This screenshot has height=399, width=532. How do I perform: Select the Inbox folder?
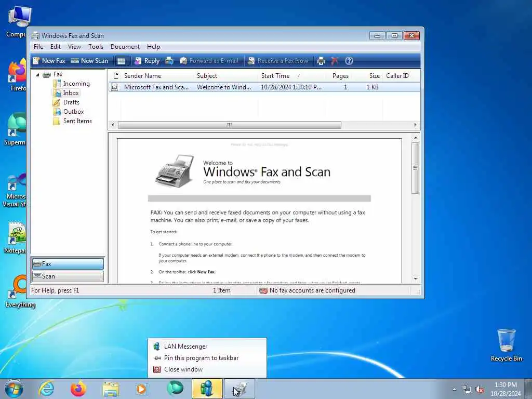[71, 93]
